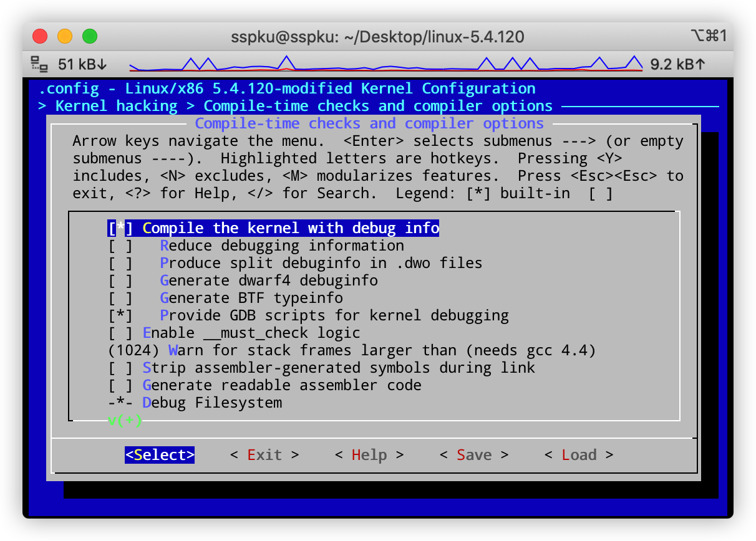Viewport: 756px width, 541px height.
Task: Click the ⌥⌘1 window shortcut indicator
Action: coord(709,36)
